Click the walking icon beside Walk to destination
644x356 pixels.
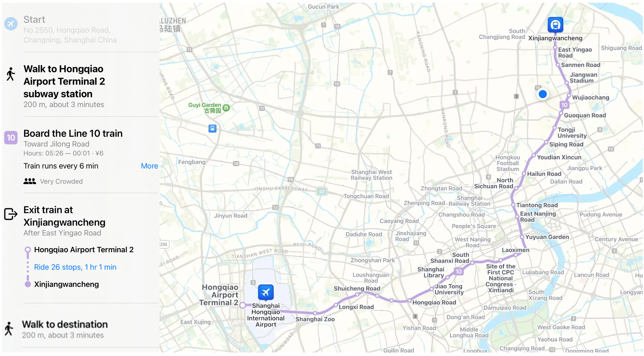[x=9, y=329]
